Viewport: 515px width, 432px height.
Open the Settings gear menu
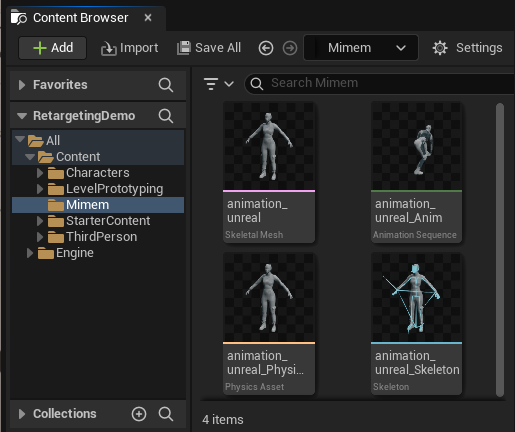(x=467, y=48)
